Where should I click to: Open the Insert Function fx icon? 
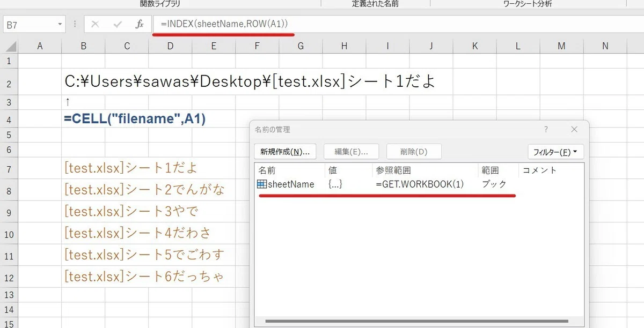click(140, 24)
